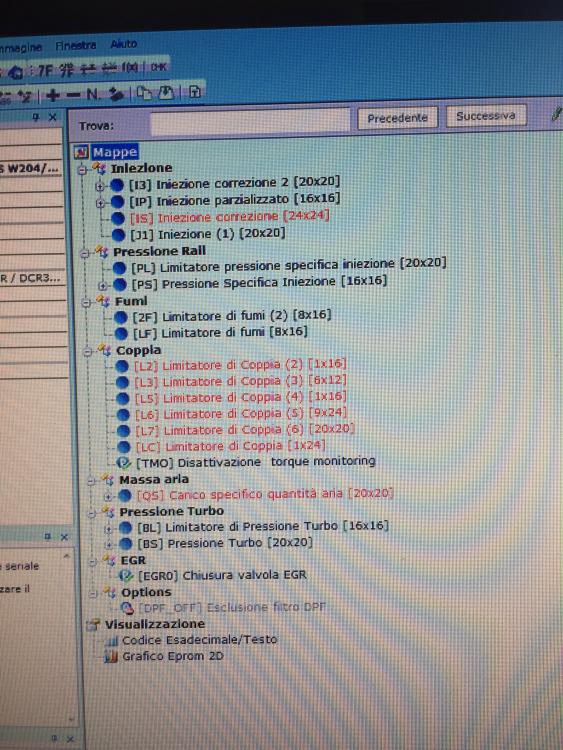Click the Successiva button

click(486, 116)
